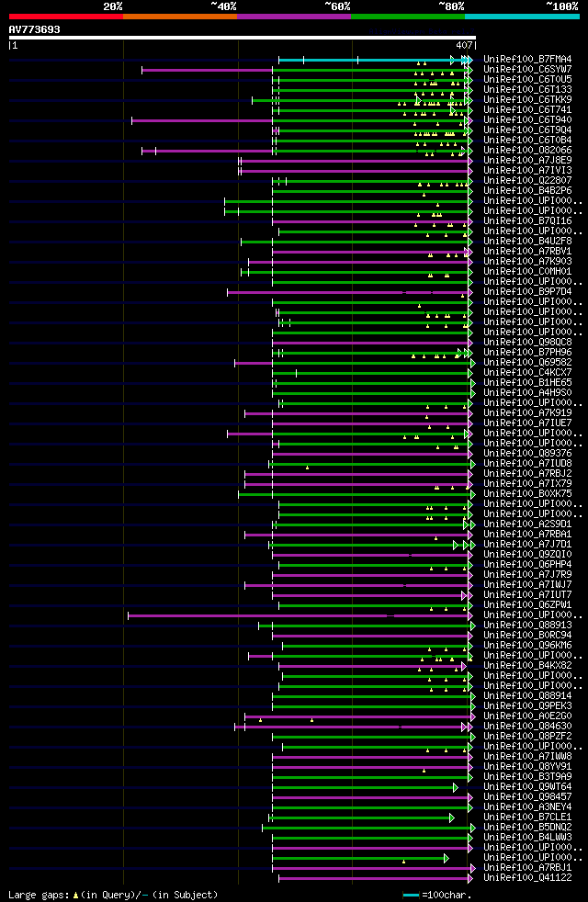Select the UniRef100_Q69582 label
Image resolution: width=588 pixels, height=902 pixels.
coord(527,363)
